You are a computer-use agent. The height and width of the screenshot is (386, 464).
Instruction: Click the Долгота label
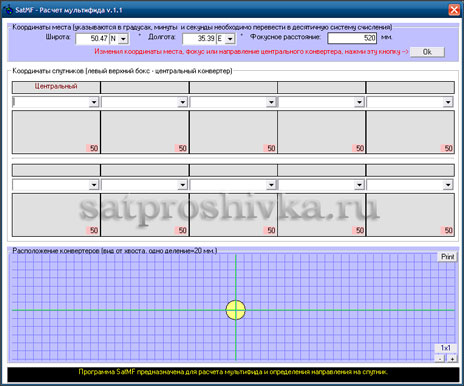[162, 37]
